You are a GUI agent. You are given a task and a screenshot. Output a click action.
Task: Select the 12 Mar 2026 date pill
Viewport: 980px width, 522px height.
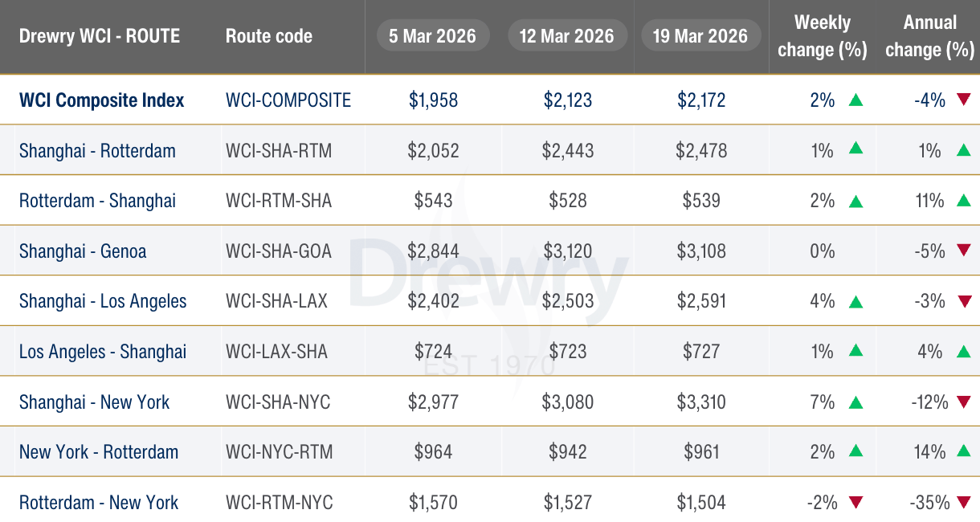[x=567, y=36]
